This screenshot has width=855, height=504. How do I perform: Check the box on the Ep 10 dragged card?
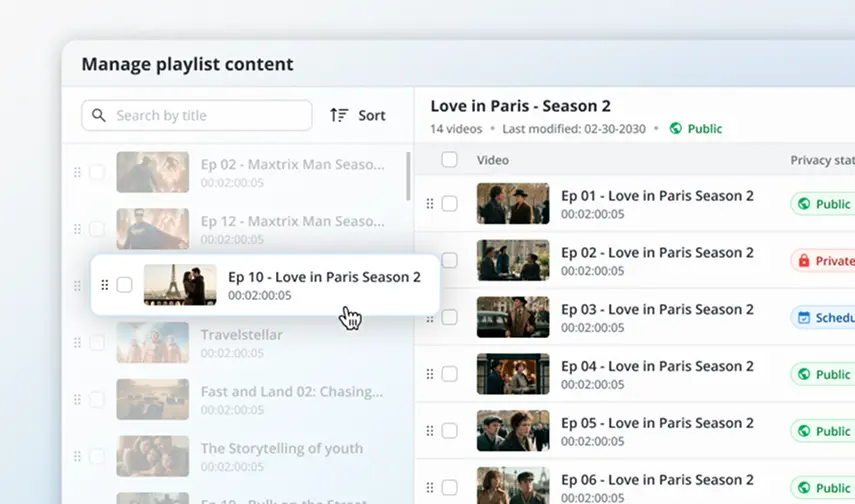pos(124,285)
